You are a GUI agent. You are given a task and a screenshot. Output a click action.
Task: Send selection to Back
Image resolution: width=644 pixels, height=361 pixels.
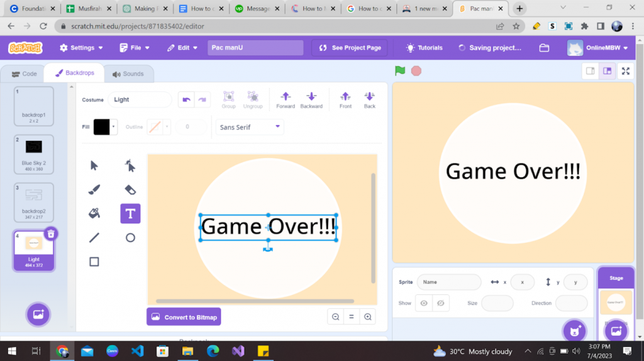point(370,100)
